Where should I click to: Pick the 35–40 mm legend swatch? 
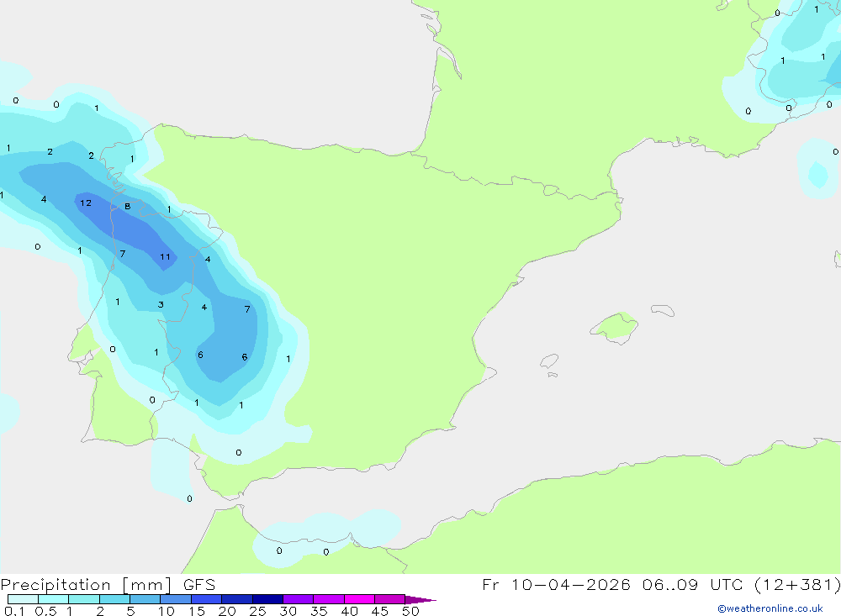pyautogui.click(x=329, y=599)
